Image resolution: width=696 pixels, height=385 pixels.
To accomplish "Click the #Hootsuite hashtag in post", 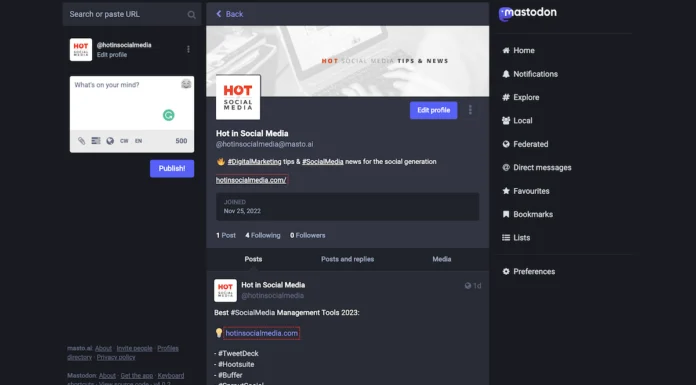I will [236, 364].
